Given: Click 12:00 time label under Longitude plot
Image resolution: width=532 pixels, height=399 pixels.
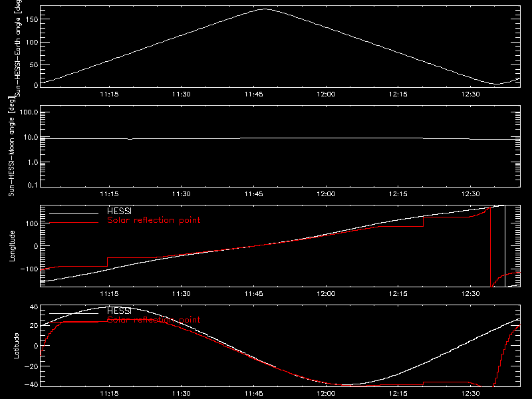Looking at the screenshot, I should click(326, 294).
